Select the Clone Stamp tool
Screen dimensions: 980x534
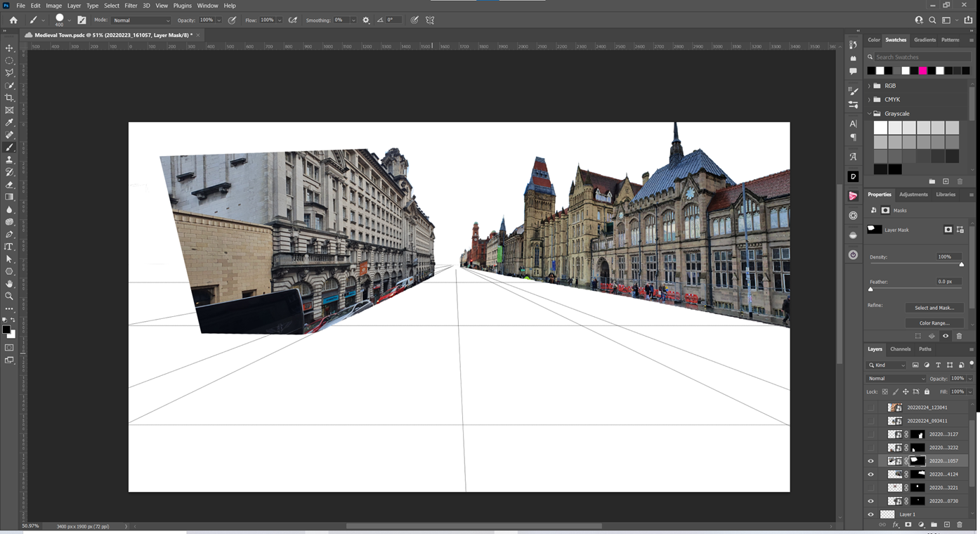click(x=9, y=159)
